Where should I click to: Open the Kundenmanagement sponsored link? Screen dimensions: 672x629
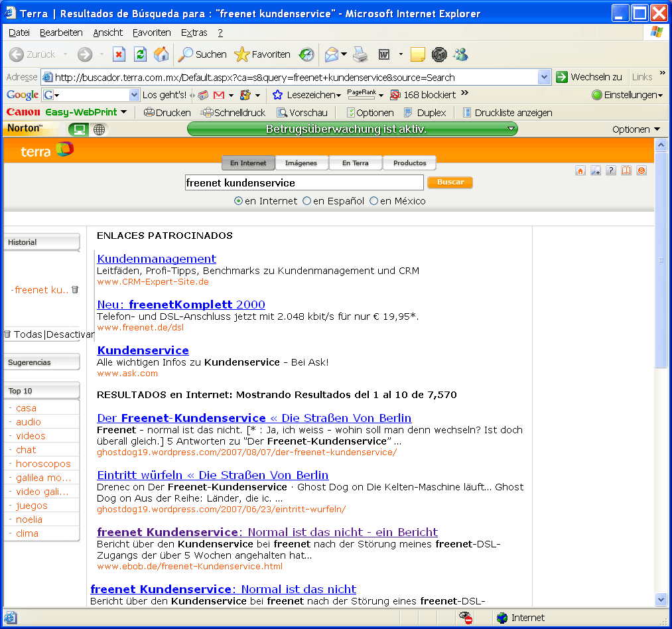tap(157, 259)
